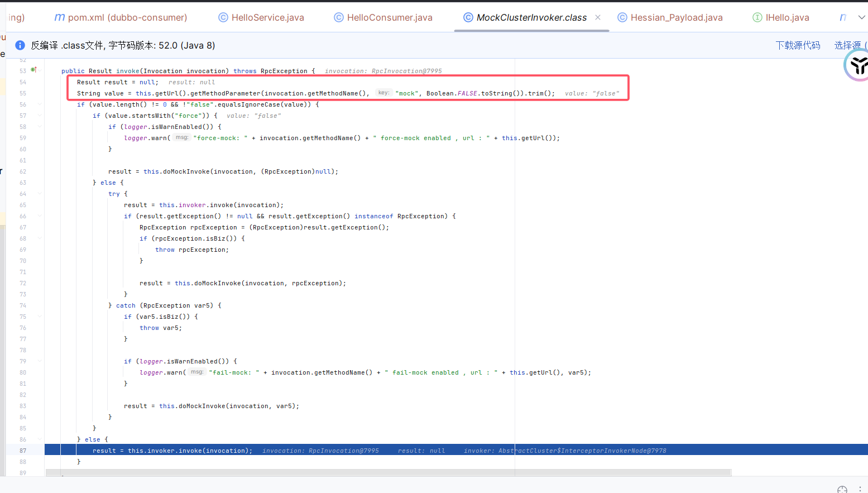Collapse the getException if fold on line 66

[x=40, y=216]
